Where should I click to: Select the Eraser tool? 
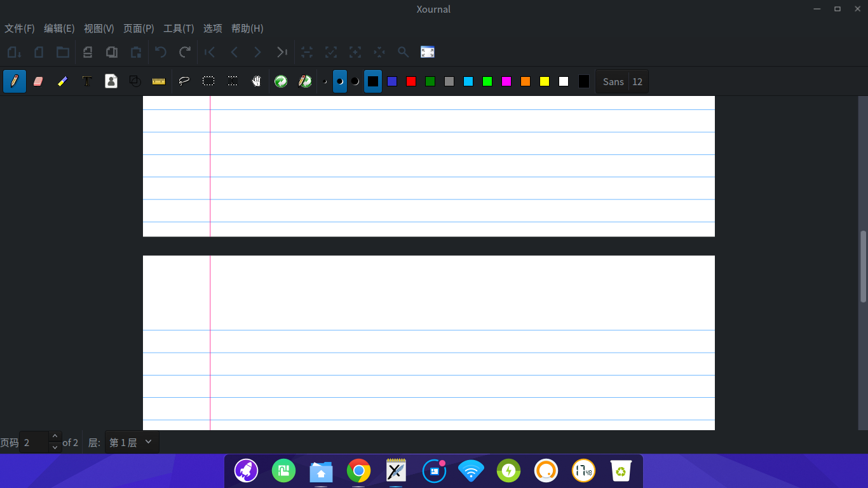(x=38, y=81)
